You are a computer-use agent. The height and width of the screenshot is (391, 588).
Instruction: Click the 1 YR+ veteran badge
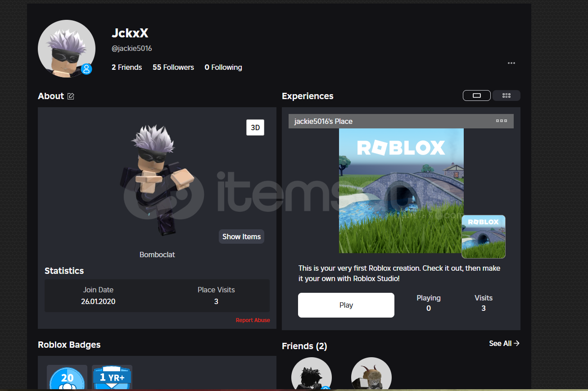pos(112,377)
